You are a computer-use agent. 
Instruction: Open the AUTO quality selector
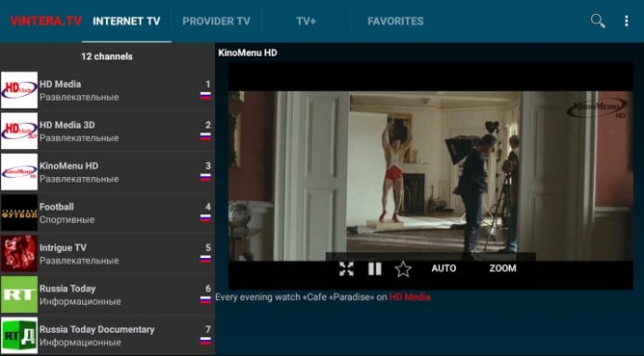coord(444,268)
